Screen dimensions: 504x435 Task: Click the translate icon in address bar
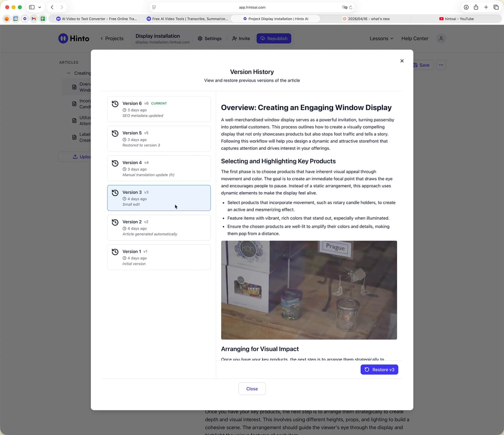344,7
